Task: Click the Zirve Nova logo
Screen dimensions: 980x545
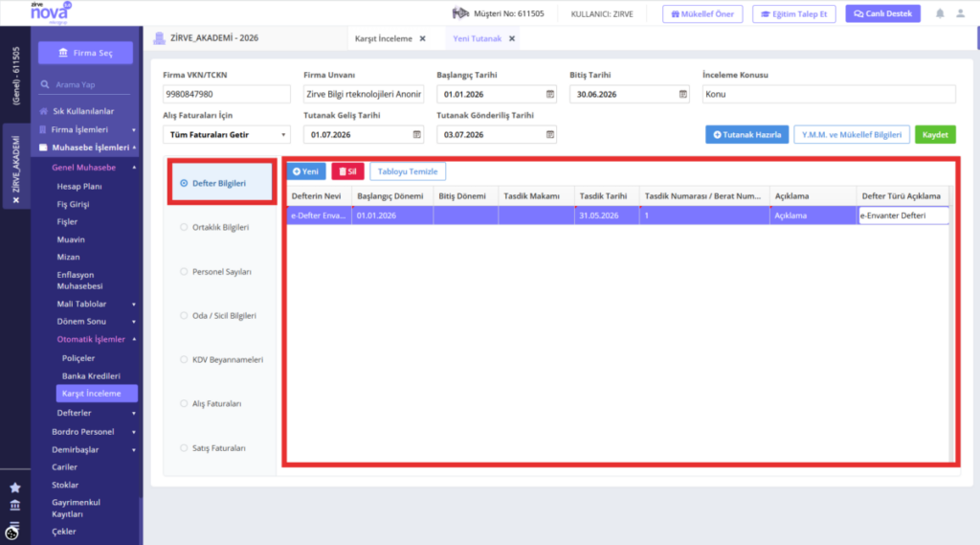Action: pos(51,12)
